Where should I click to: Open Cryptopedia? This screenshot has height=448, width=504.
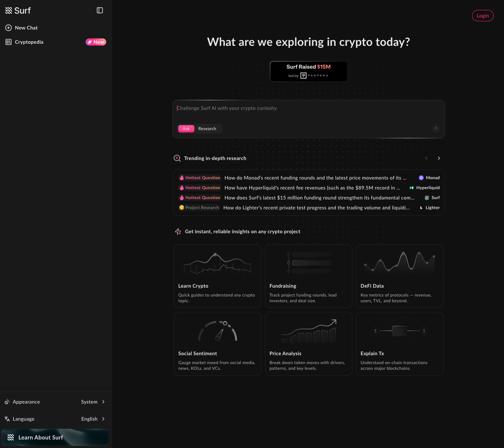click(x=56, y=42)
